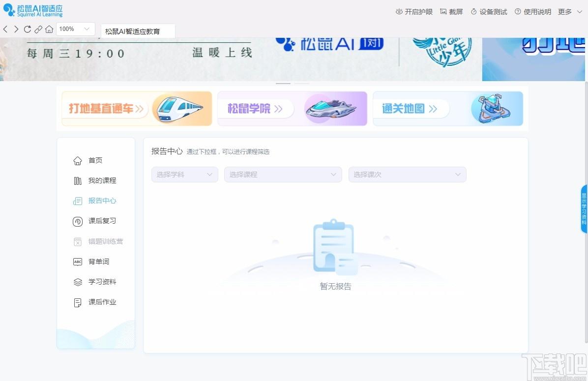Screen dimensions: 588x381
Task: Click the 报告中心 heading text
Action: coord(167,151)
